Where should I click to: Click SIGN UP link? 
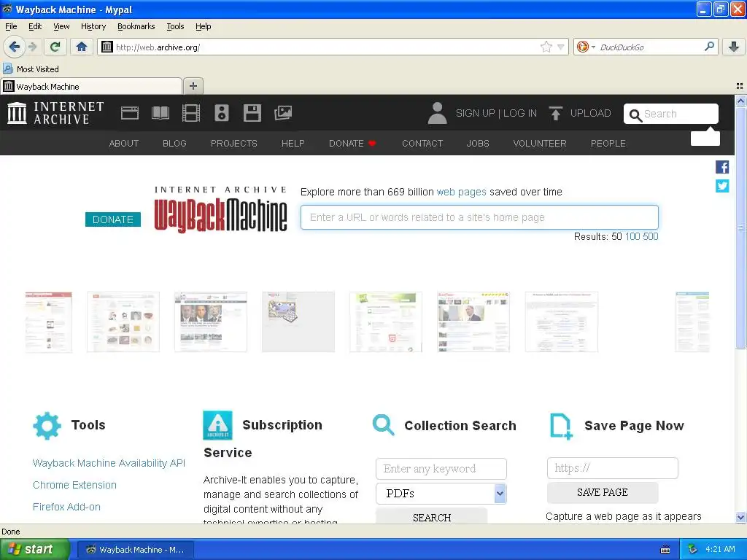point(476,113)
